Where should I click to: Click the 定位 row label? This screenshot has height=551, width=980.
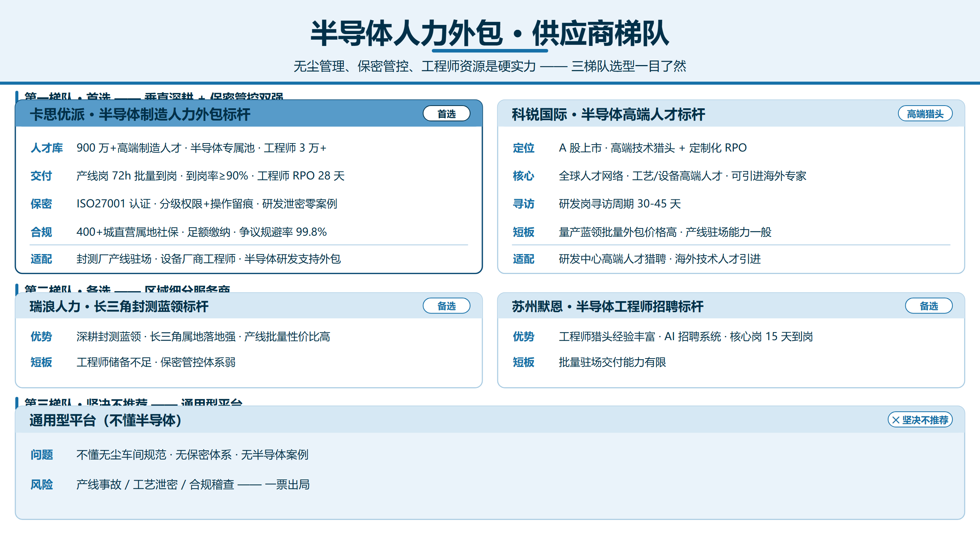524,148
